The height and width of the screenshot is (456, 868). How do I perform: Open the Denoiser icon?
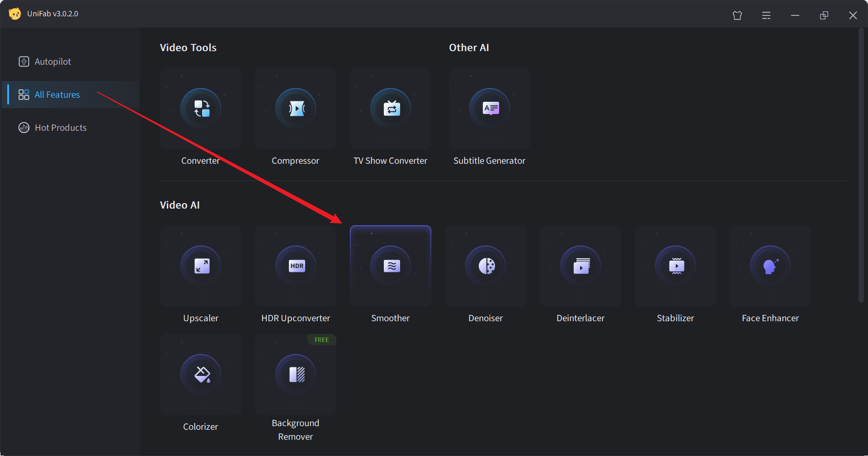click(x=486, y=266)
